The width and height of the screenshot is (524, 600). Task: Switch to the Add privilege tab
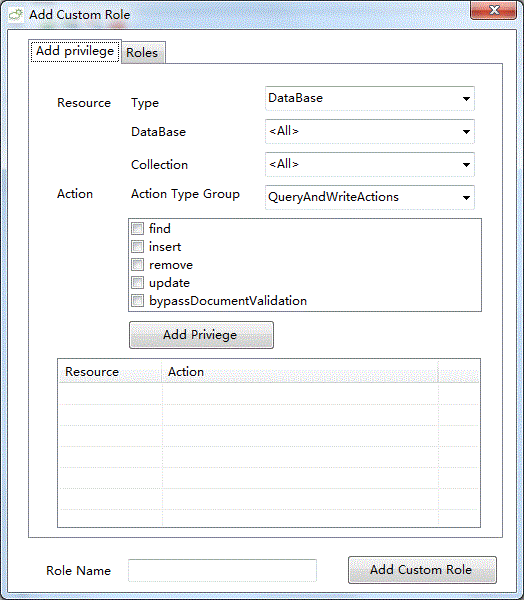pyautogui.click(x=75, y=51)
